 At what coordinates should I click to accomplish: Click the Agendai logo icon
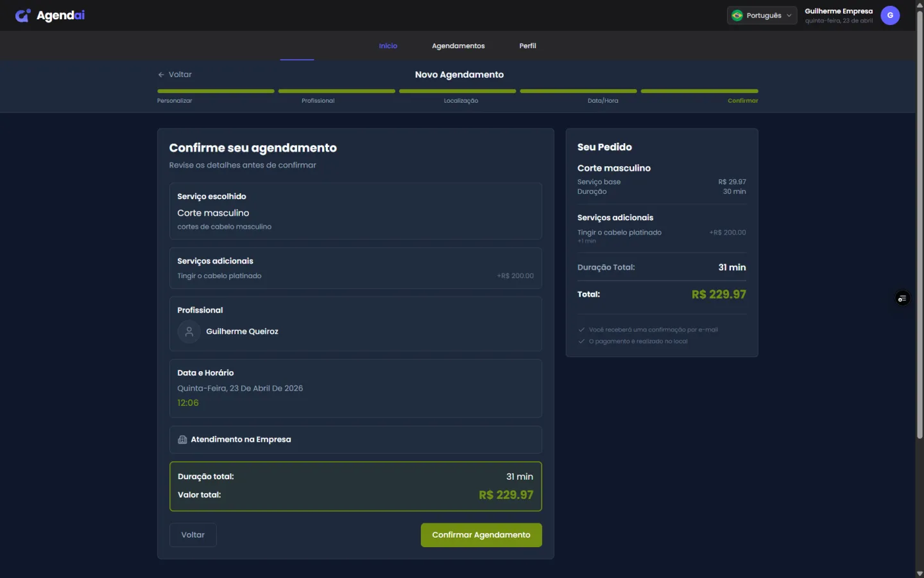pos(22,15)
